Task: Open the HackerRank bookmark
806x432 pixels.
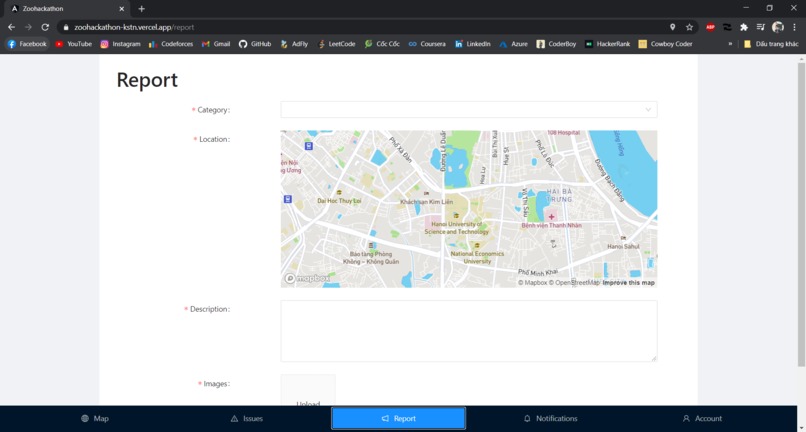Action: coord(608,44)
